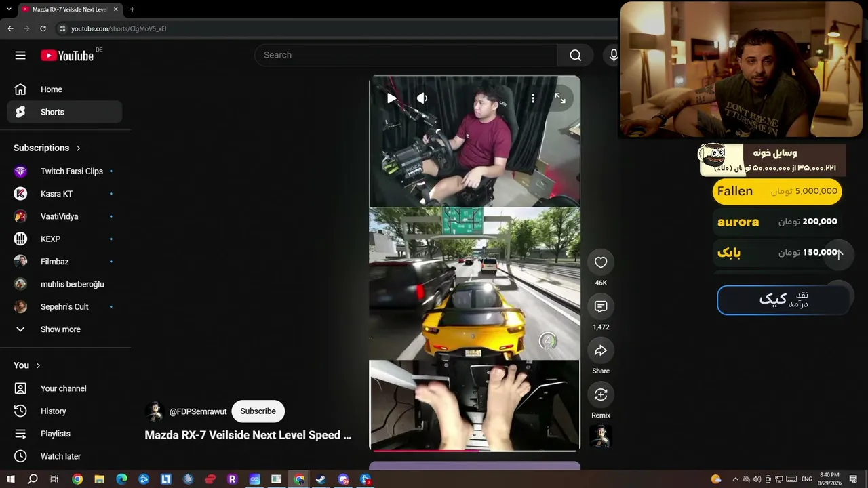Click the scroll-up arrow on donation overlay
Image resolution: width=868 pixels, height=488 pixels.
(x=839, y=254)
